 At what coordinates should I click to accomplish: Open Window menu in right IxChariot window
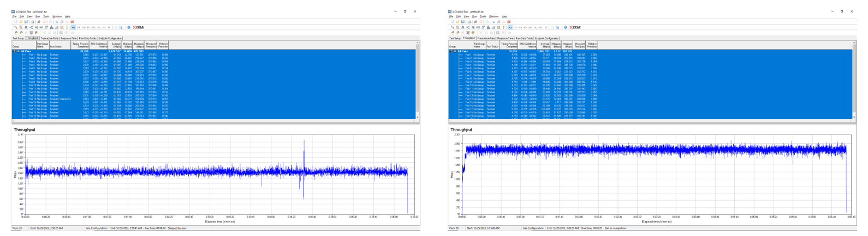coord(494,16)
